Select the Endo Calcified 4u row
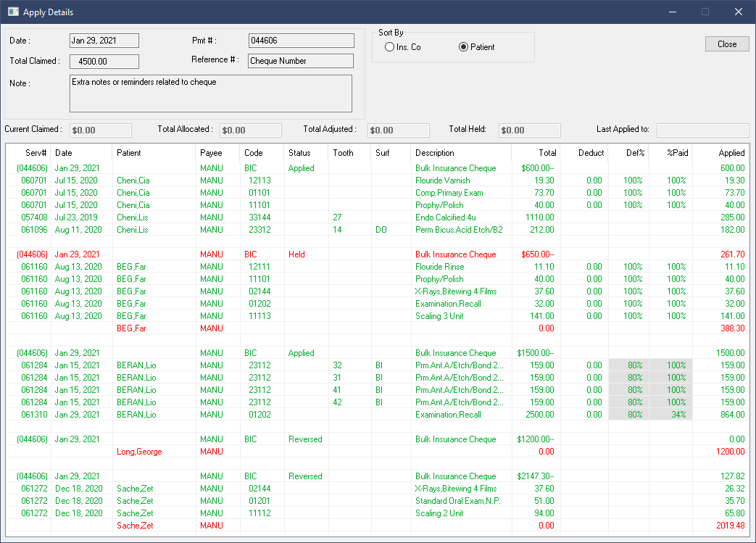This screenshot has height=543, width=756. (378, 217)
